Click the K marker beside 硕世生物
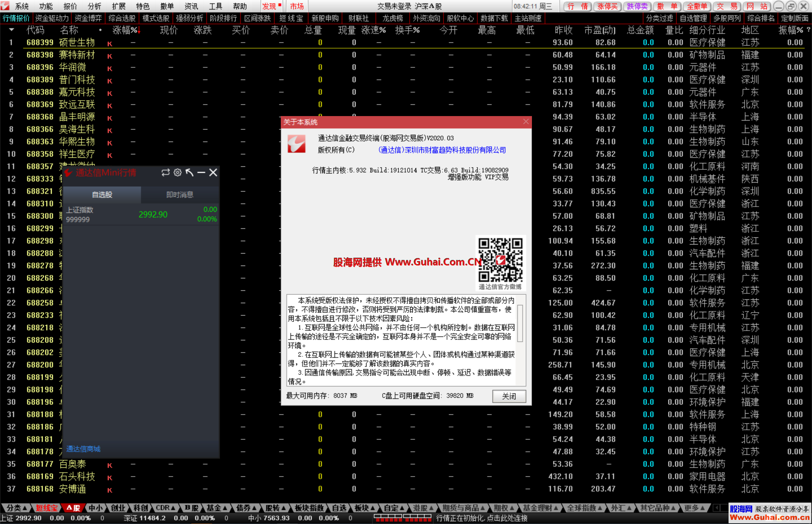The image size is (812, 524). (110, 44)
